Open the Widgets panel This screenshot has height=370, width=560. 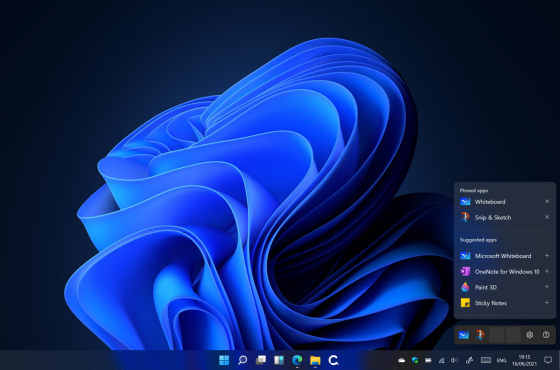click(x=279, y=360)
